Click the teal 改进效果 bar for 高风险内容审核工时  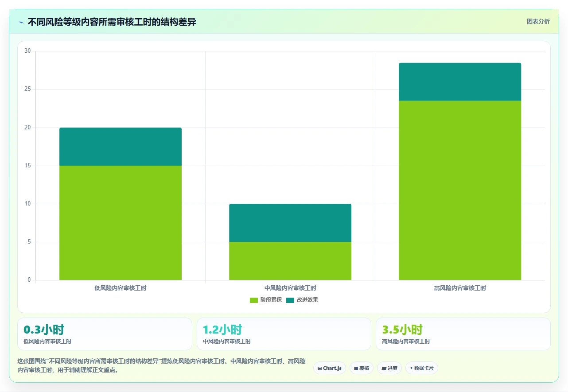click(460, 82)
